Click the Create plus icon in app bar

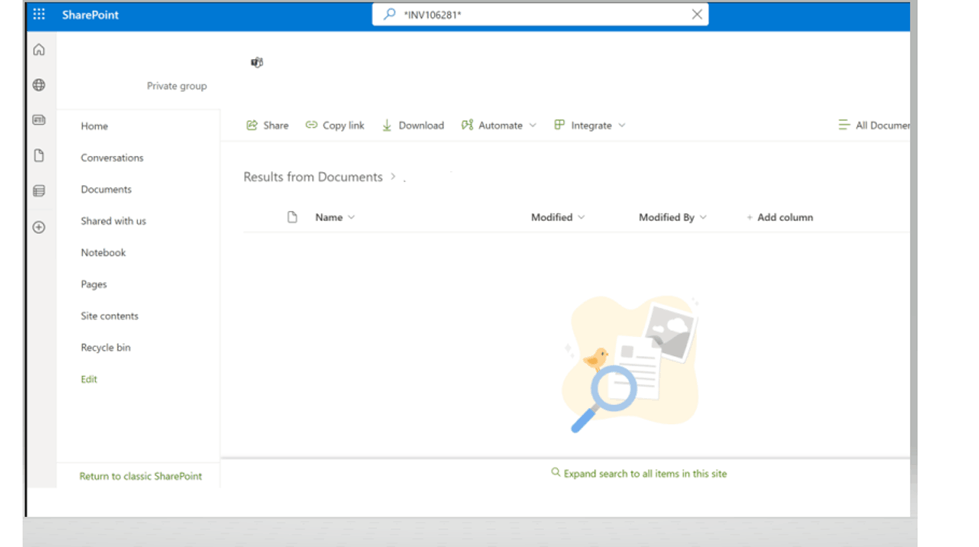pyautogui.click(x=39, y=227)
